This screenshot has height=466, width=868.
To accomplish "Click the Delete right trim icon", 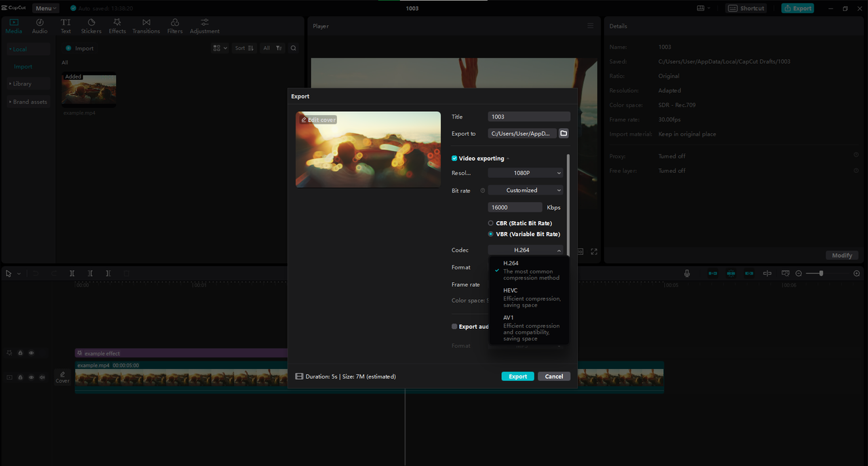I will click(108, 273).
